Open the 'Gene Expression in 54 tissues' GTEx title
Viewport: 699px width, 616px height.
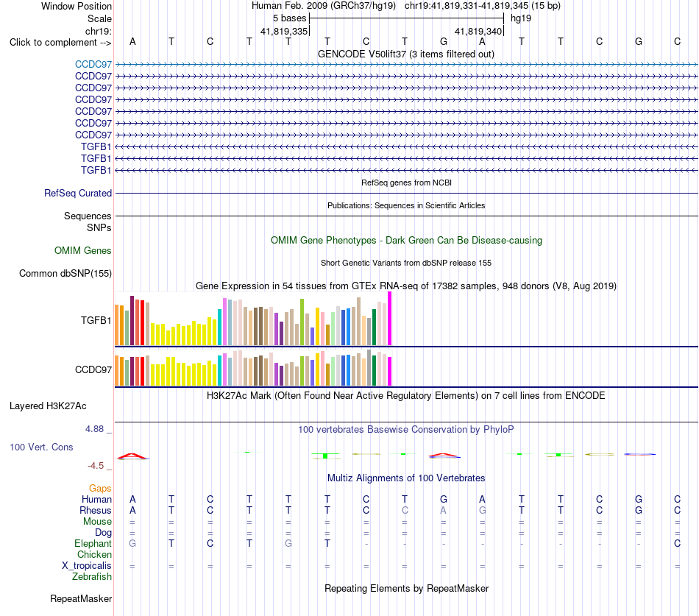coord(406,286)
